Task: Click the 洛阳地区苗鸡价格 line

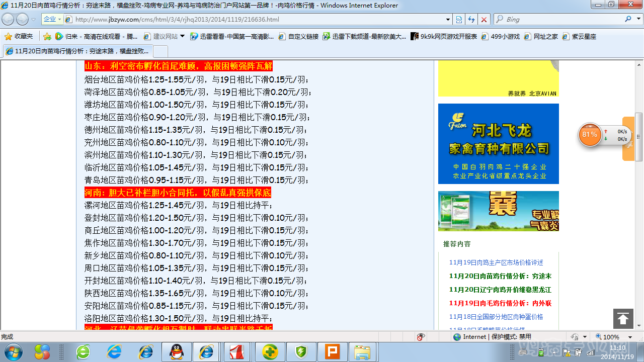Action: [x=179, y=318]
